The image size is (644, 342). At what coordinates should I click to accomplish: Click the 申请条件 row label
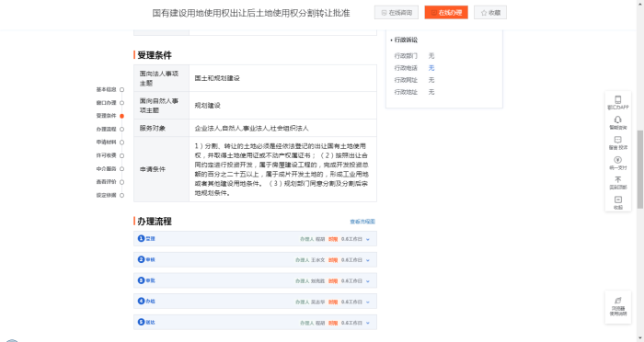153,169
